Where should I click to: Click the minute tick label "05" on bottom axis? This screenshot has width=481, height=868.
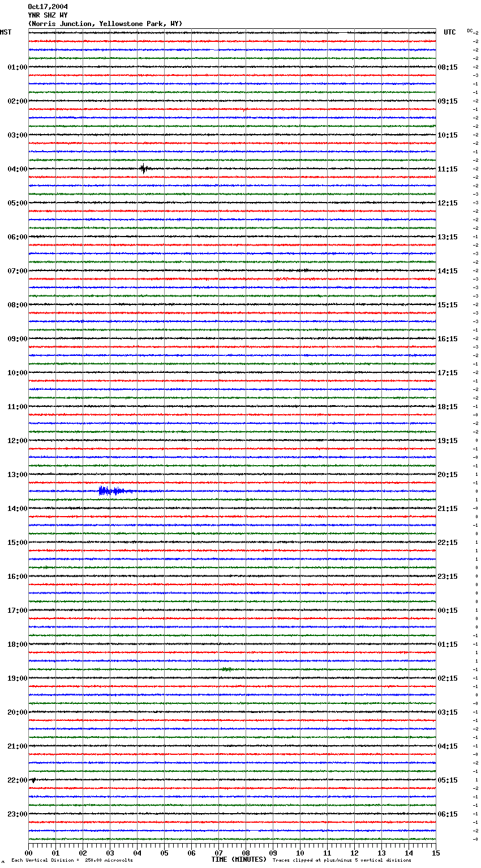click(x=164, y=853)
